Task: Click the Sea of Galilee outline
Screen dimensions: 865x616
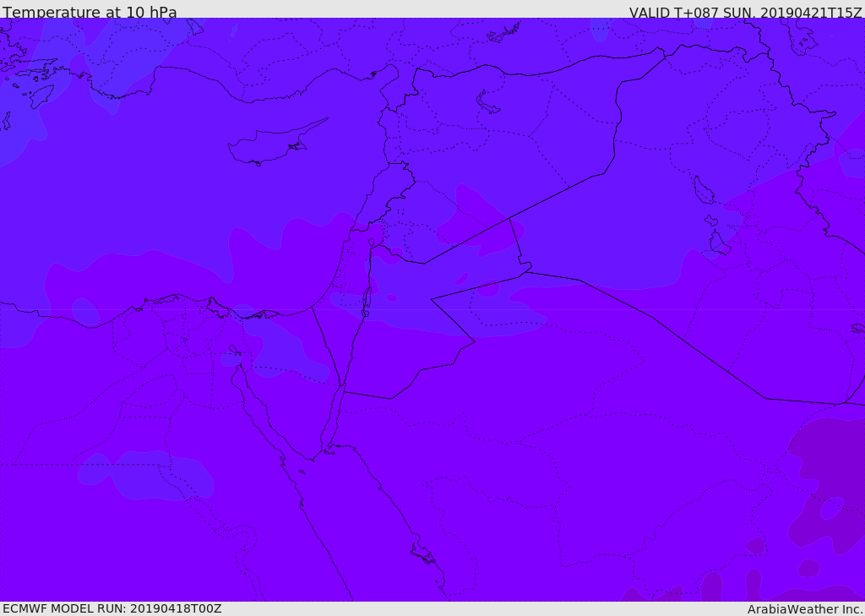Action: pos(372,243)
